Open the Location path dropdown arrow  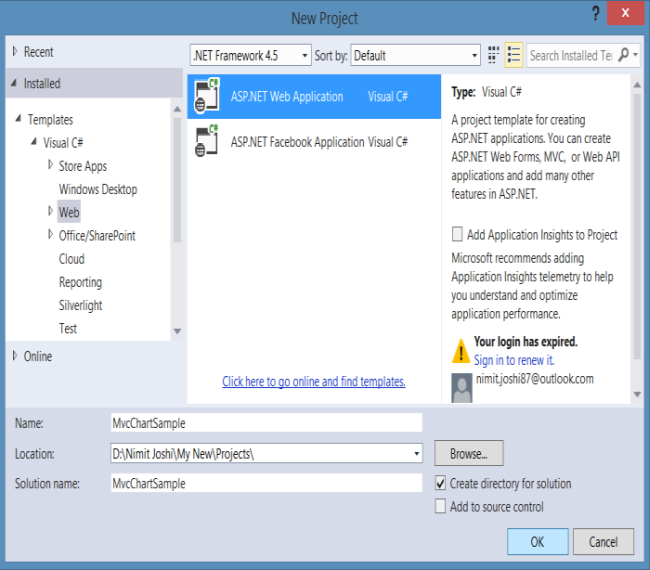pos(416,454)
